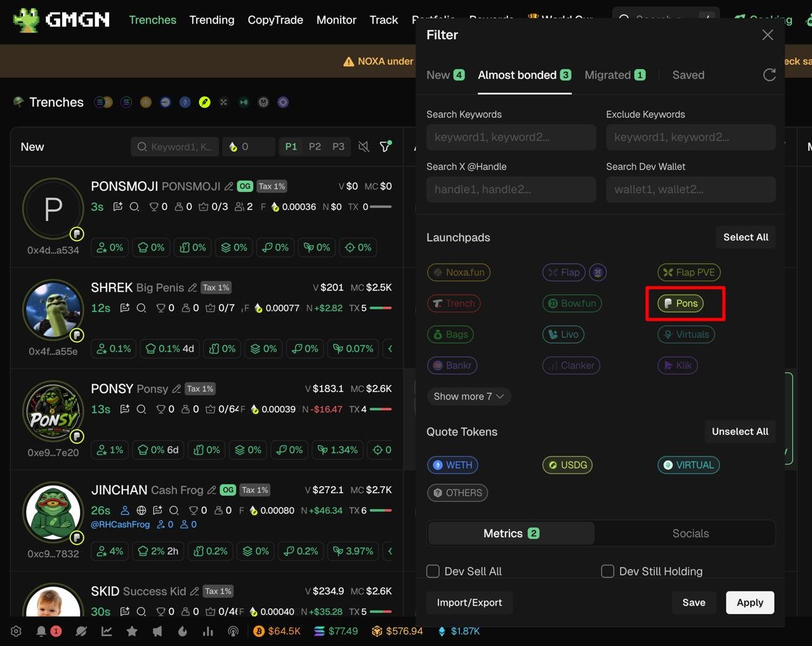Toggle the WETH quote token
The image size is (812, 646).
click(x=453, y=465)
